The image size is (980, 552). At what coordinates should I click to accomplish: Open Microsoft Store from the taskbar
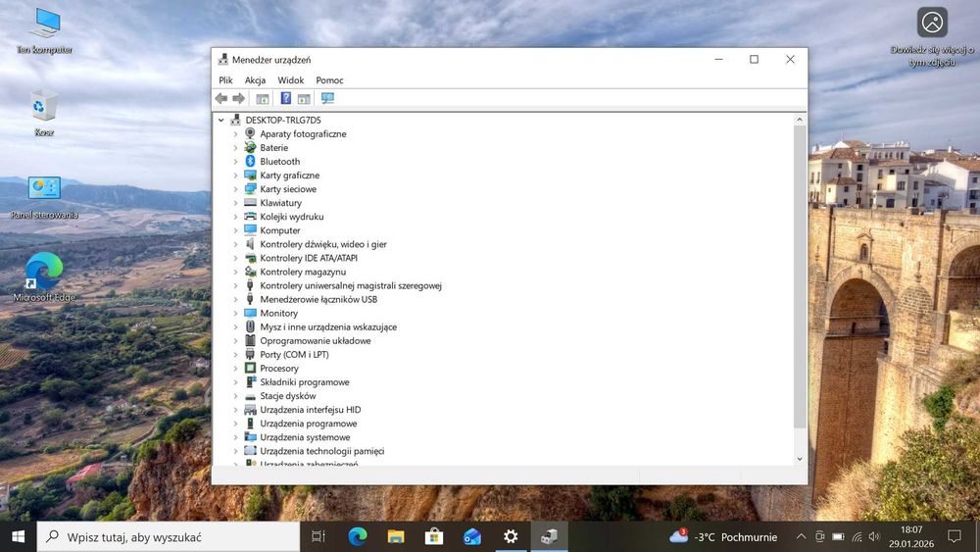tap(434, 536)
